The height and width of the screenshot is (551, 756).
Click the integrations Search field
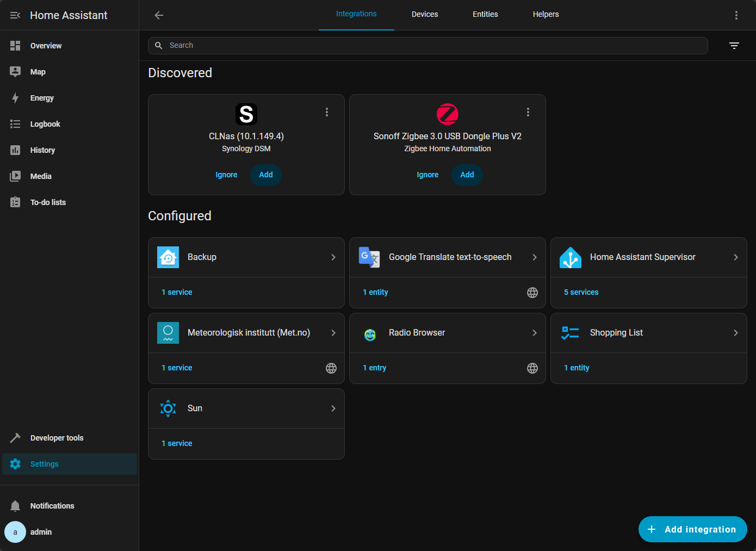click(428, 46)
